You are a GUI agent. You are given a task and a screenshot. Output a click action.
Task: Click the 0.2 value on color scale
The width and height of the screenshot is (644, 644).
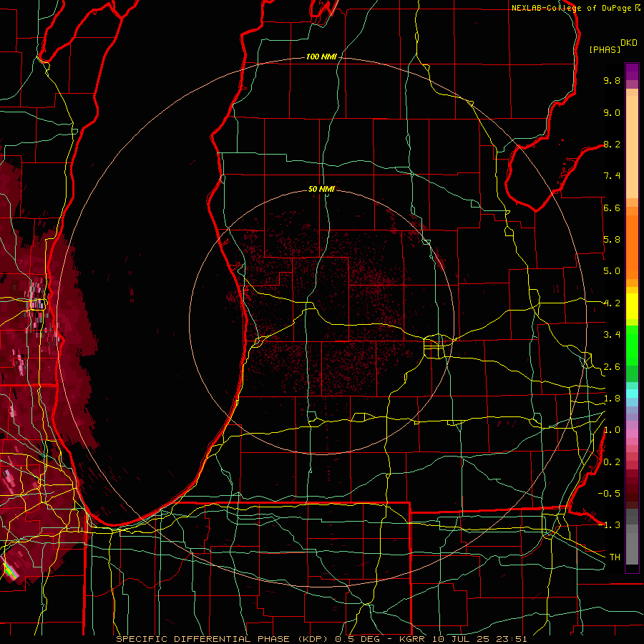[612, 462]
